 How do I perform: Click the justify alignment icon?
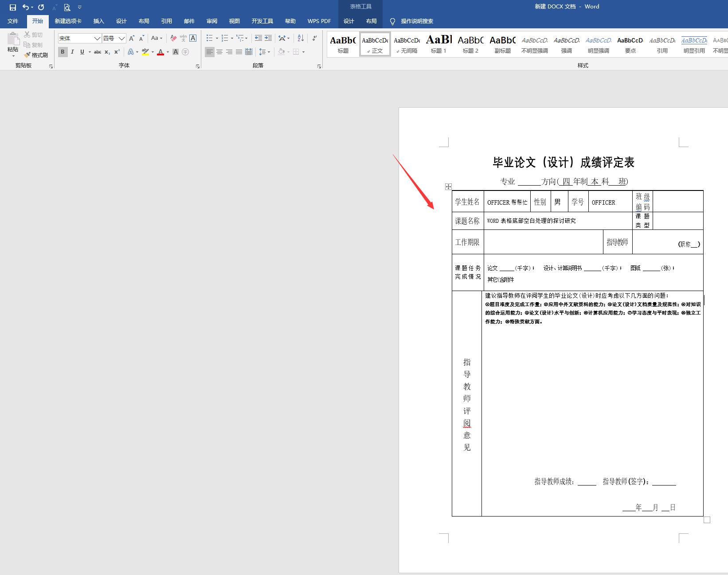[x=239, y=52]
